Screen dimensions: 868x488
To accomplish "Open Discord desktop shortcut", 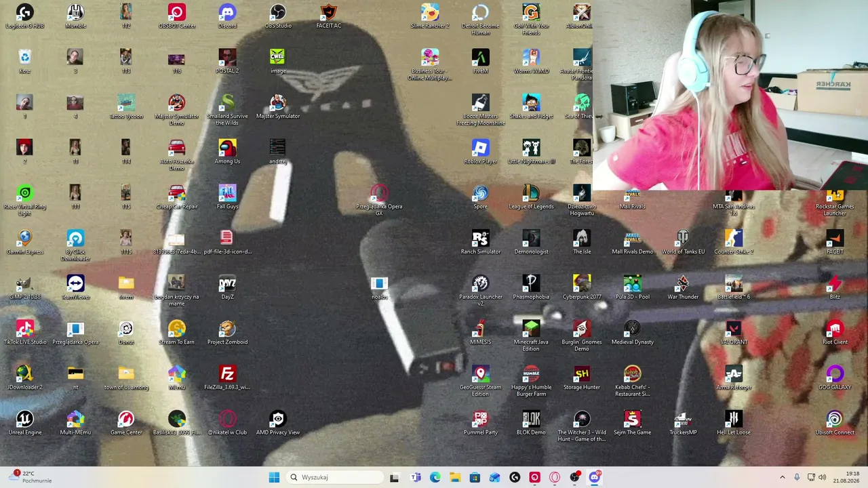I will click(x=227, y=17).
